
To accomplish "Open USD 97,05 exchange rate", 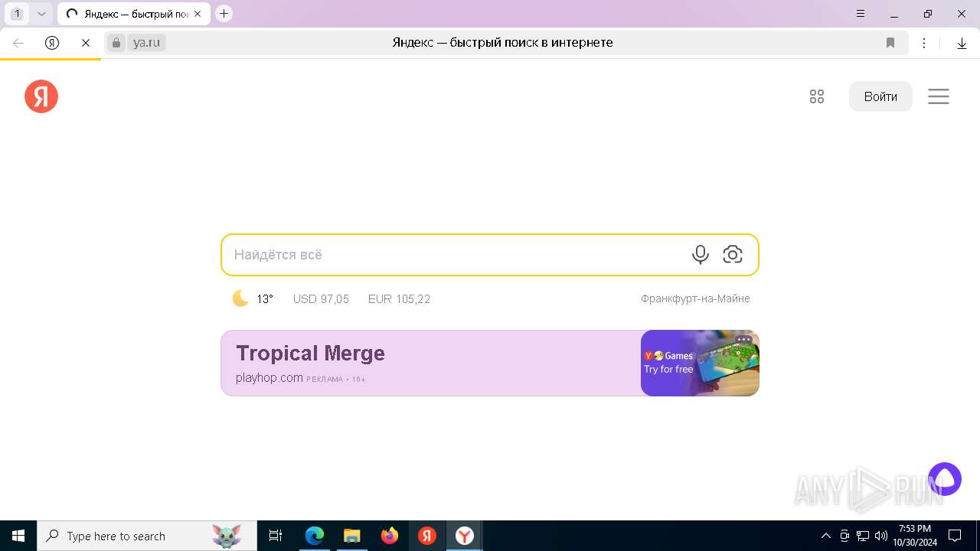I will pyautogui.click(x=321, y=299).
